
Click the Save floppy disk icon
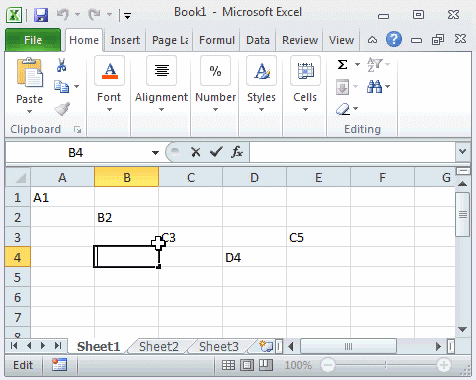41,15
